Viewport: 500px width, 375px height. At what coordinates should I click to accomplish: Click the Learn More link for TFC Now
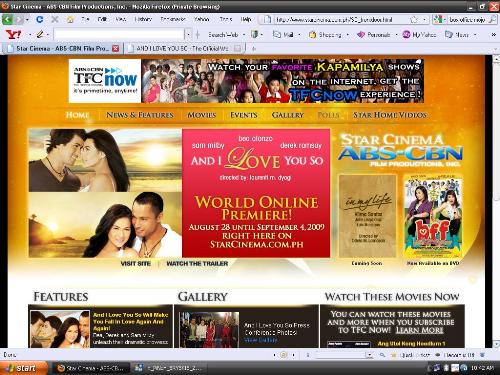tap(420, 330)
